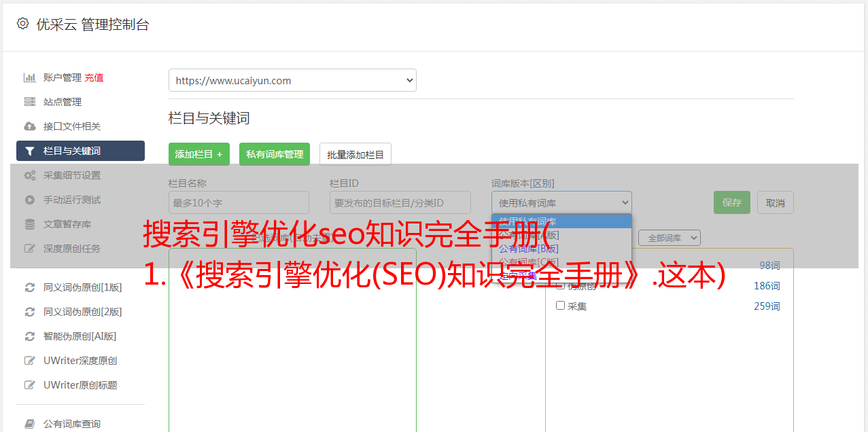The width and height of the screenshot is (868, 432).
Task: Click the 批量添加栏目 button
Action: click(355, 154)
